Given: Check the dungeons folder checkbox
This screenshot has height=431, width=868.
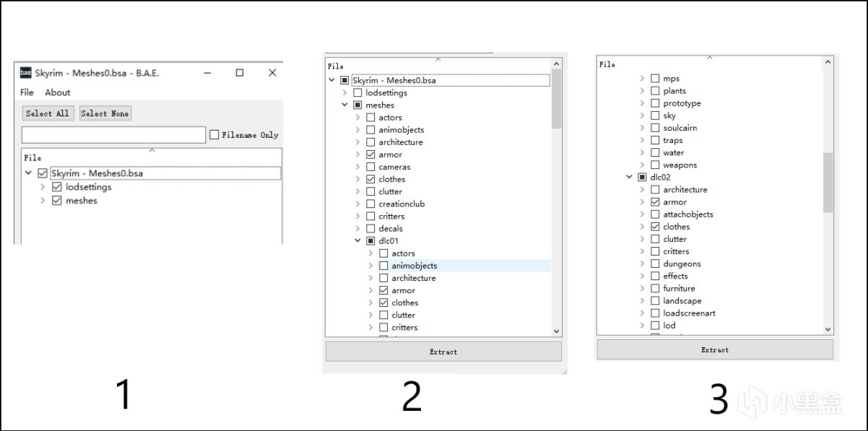Looking at the screenshot, I should 655,264.
